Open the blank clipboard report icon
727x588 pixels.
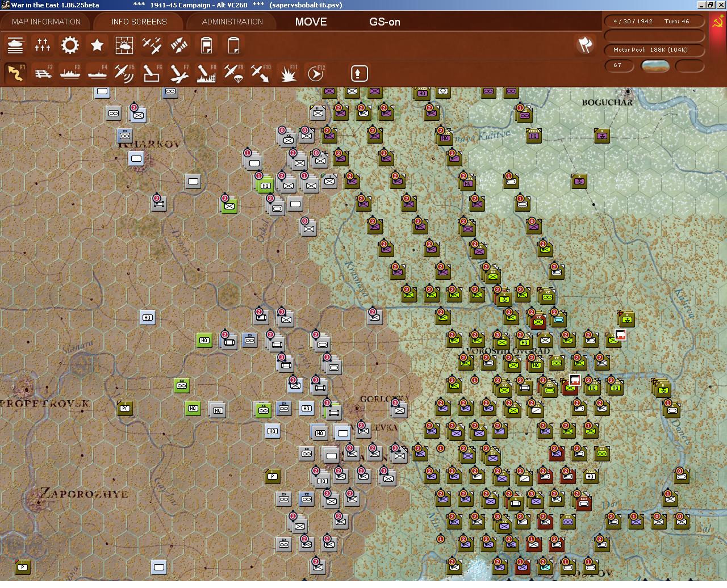pos(233,45)
